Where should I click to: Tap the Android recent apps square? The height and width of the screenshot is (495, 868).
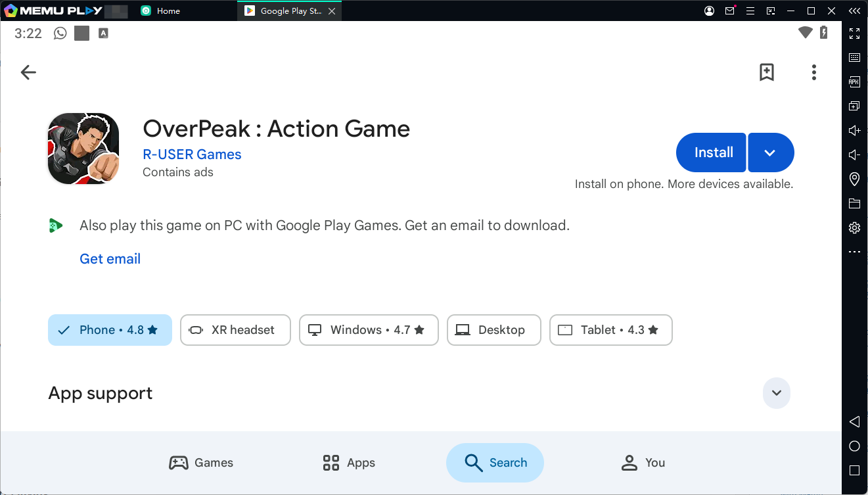(854, 471)
